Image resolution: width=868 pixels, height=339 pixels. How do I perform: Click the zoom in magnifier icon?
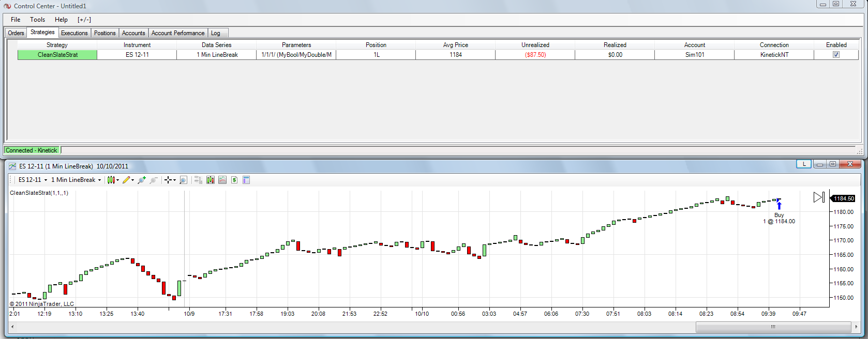click(141, 180)
